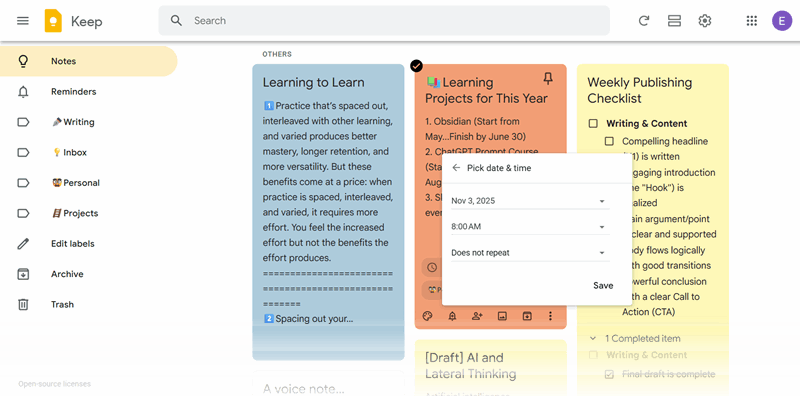Open the three-dot More menu on the note

coord(550,316)
